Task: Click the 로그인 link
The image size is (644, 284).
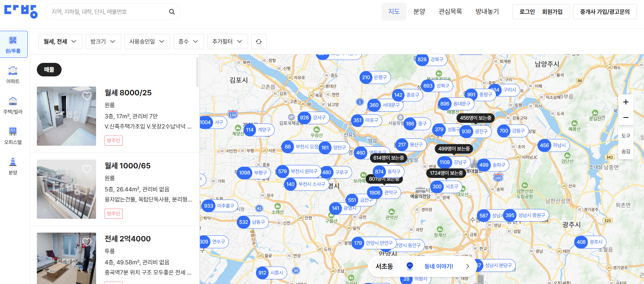Action: [527, 12]
